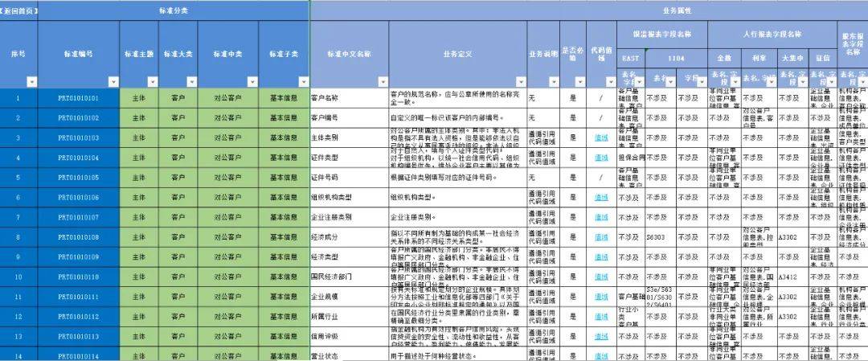The width and height of the screenshot is (868, 361).
Task: Select the 银监报表字段名称 header cell
Action: pyautogui.click(x=662, y=35)
